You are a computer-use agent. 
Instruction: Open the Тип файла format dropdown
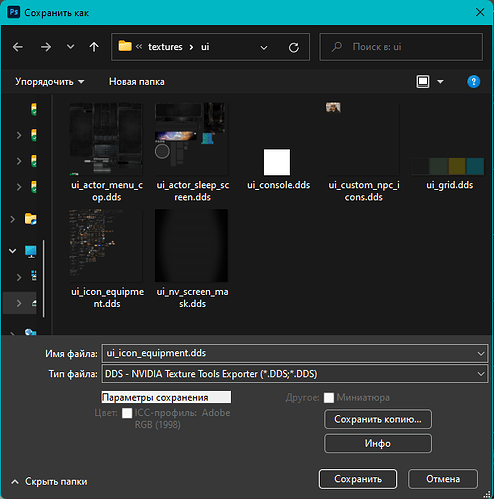coord(295,374)
